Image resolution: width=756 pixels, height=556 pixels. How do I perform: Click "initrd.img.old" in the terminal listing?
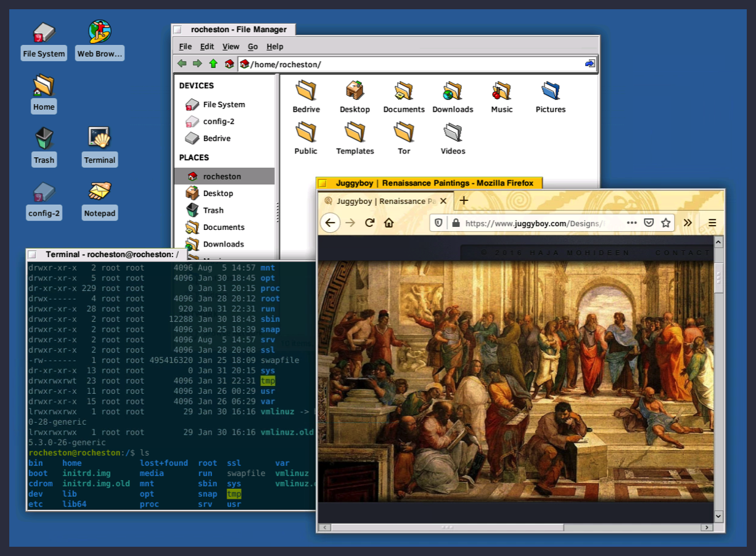point(96,484)
